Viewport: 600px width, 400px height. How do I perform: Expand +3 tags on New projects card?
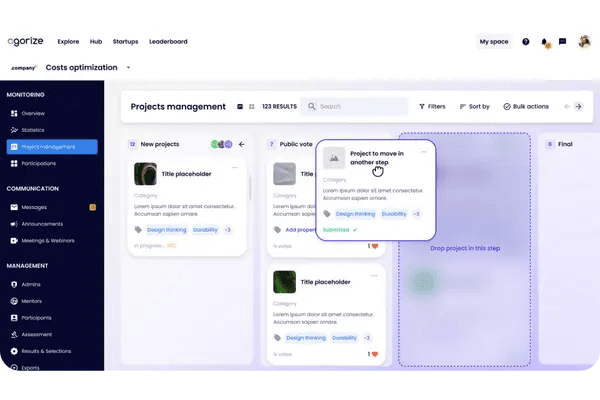click(228, 230)
